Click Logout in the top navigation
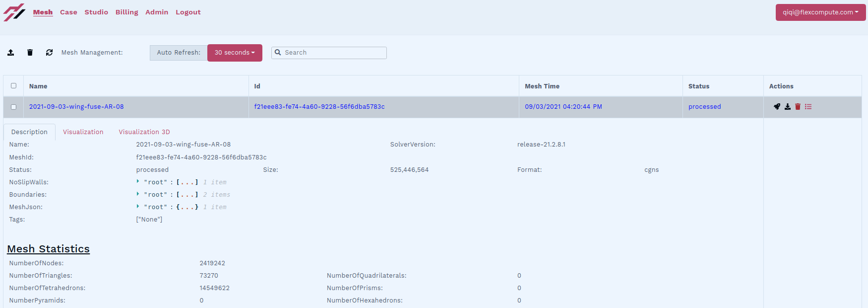This screenshot has height=308, width=868. click(x=188, y=12)
